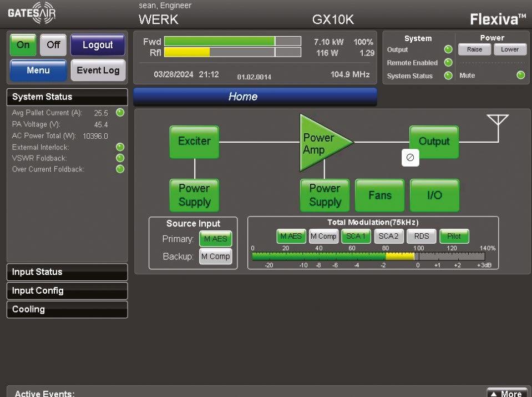
Task: Toggle the Pilot modulation indicator
Action: [454, 236]
